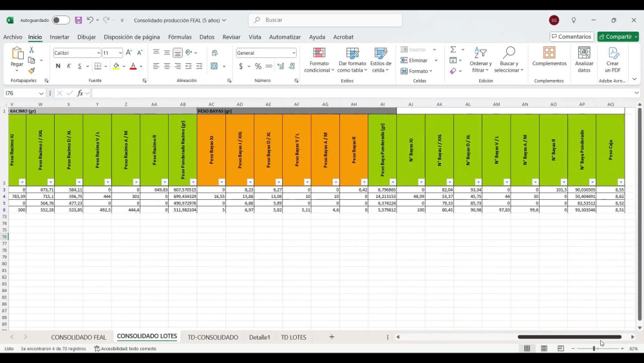
Task: Increase font size with A-up icon
Action: tap(129, 53)
